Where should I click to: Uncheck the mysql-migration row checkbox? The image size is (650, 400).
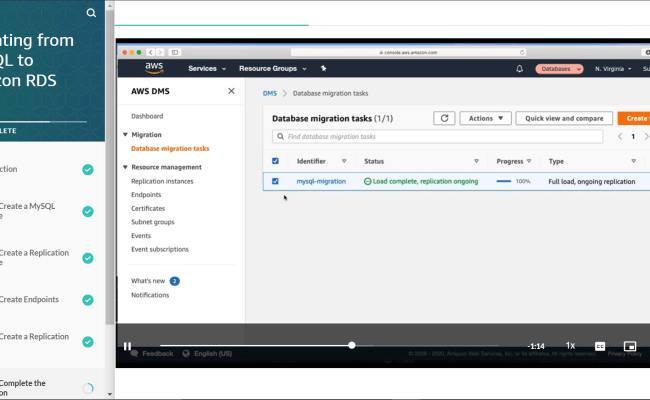pyautogui.click(x=275, y=181)
